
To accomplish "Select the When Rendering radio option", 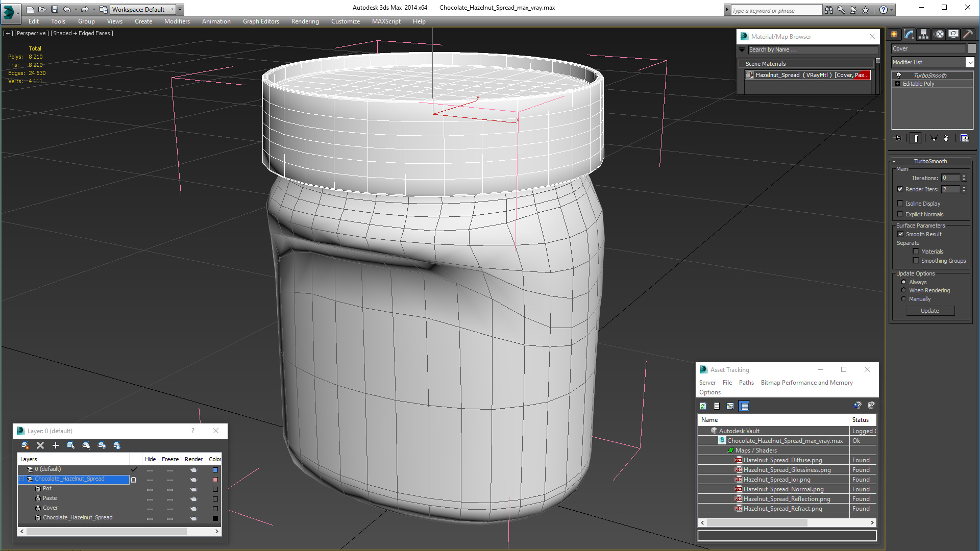I will point(903,290).
